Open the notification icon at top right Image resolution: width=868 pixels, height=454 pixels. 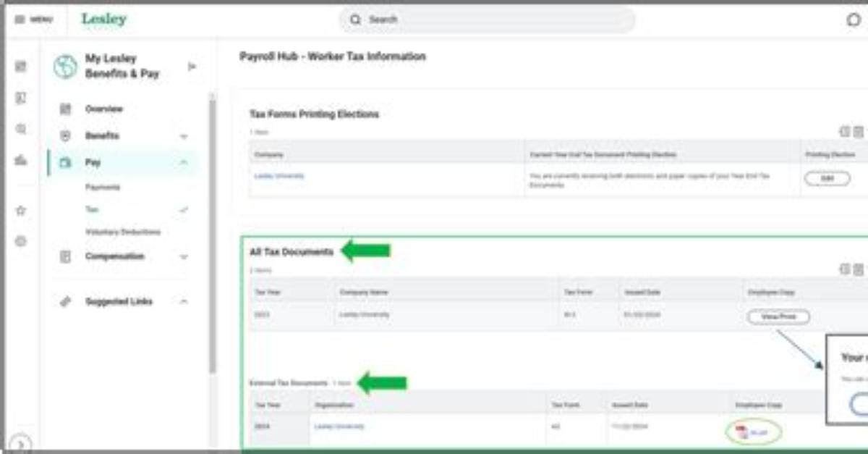(x=854, y=20)
